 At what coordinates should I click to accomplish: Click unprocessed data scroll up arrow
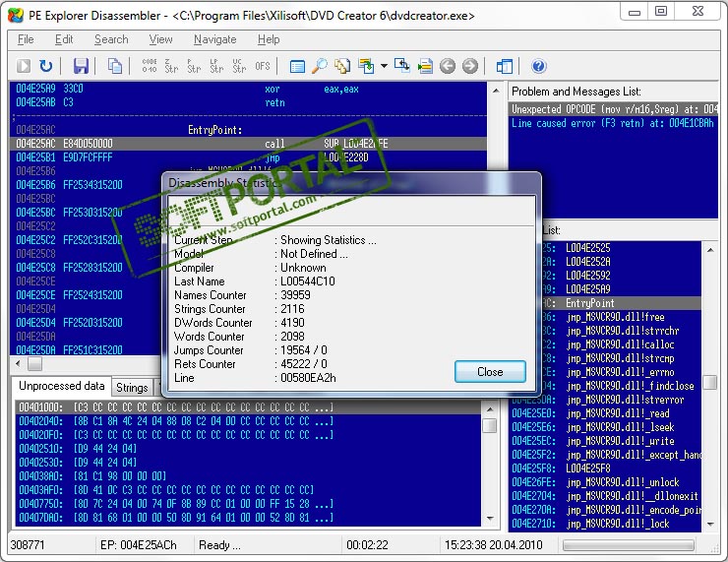coord(490,409)
